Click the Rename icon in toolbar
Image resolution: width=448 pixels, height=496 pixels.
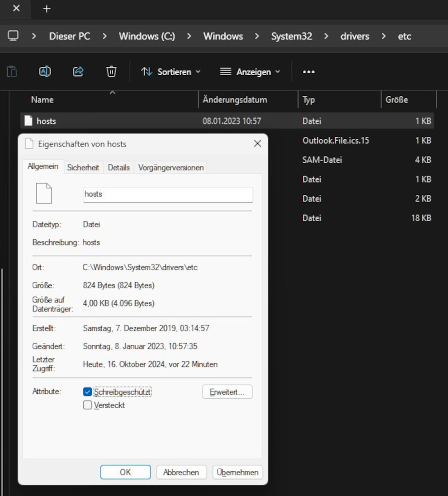point(45,72)
